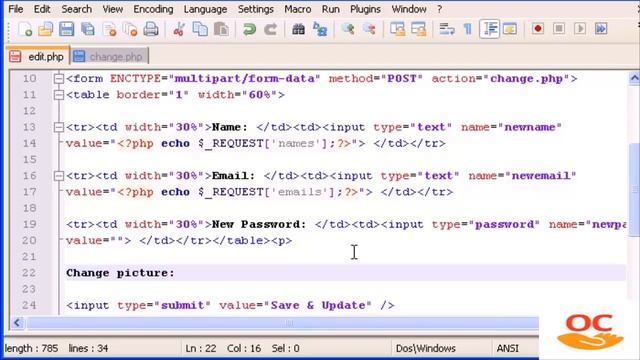This screenshot has height=360, width=640.
Task: Switch to the edit.php tab
Action: point(38,56)
